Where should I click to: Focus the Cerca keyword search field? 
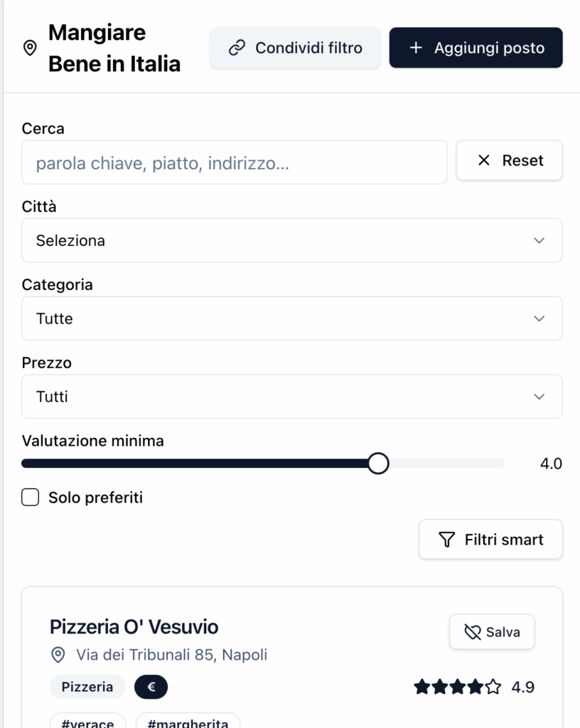[x=235, y=163]
